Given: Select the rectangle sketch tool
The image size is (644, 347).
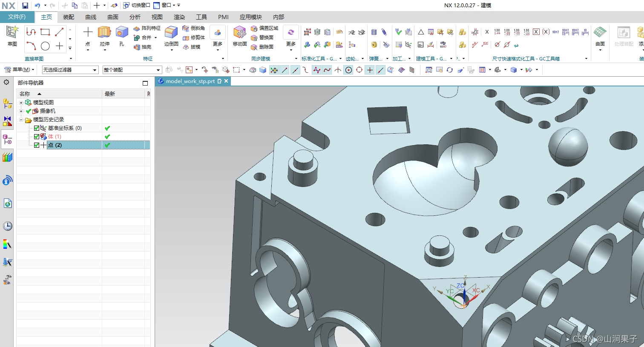Looking at the screenshot, I should pyautogui.click(x=45, y=32).
